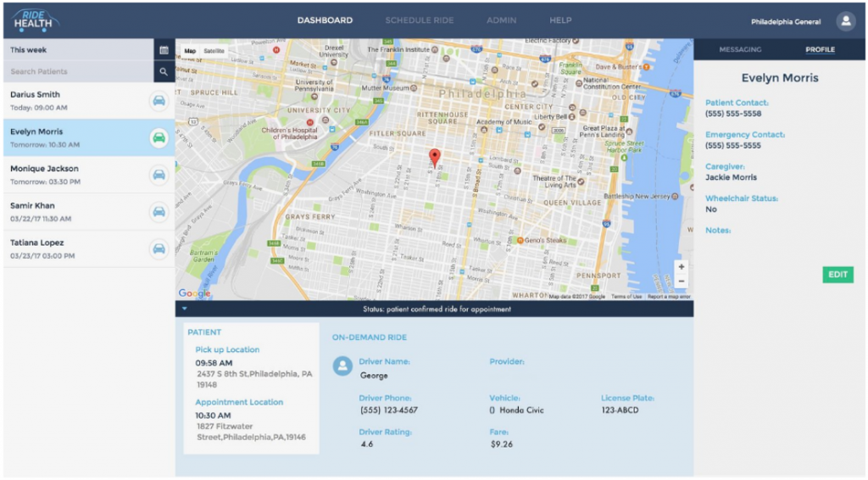Open the calendar icon beside This week
The image size is (868, 480).
point(164,50)
